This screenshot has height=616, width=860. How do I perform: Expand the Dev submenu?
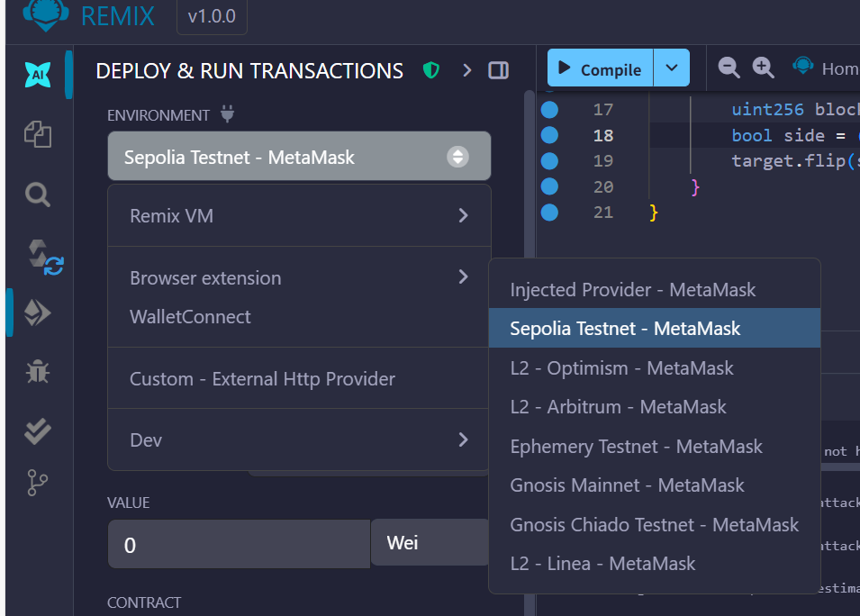tap(299, 439)
